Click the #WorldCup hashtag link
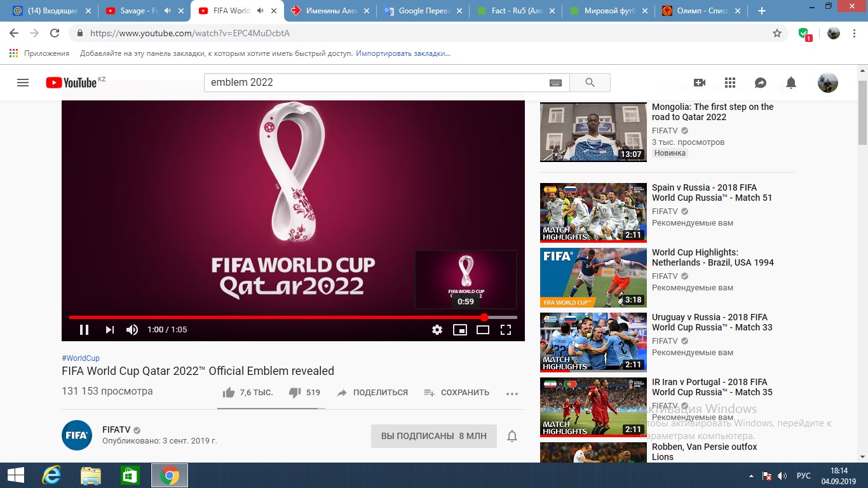This screenshot has width=868, height=488. (x=81, y=358)
